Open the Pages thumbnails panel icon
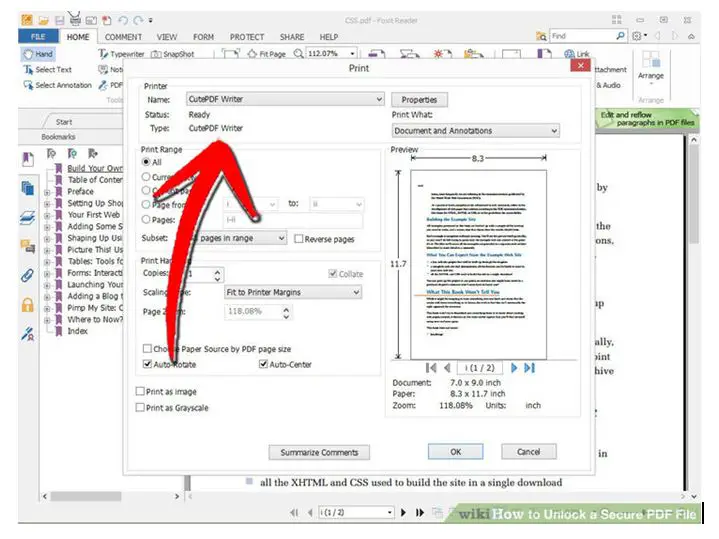Viewport: 719px width, 539px height. pos(28,188)
